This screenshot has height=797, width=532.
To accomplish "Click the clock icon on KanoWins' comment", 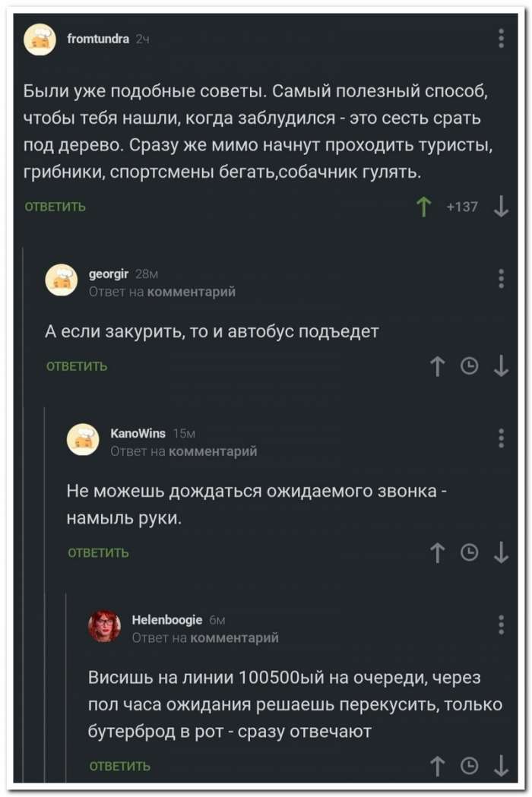I will (x=469, y=552).
